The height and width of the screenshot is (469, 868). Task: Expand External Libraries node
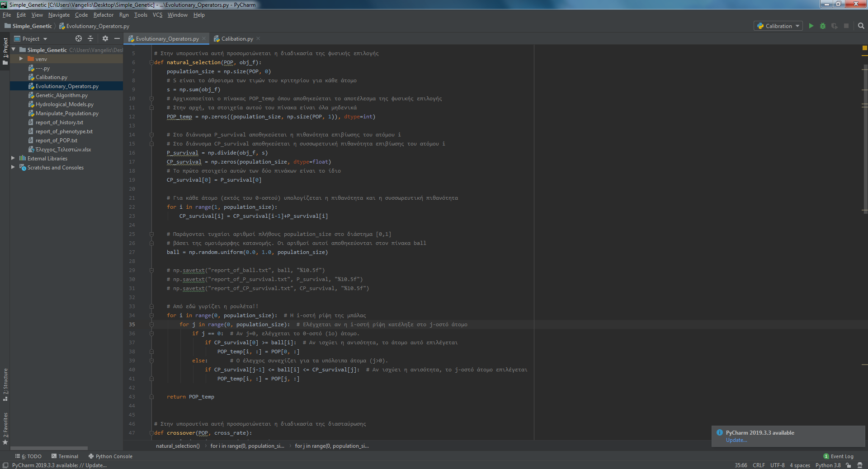point(13,159)
